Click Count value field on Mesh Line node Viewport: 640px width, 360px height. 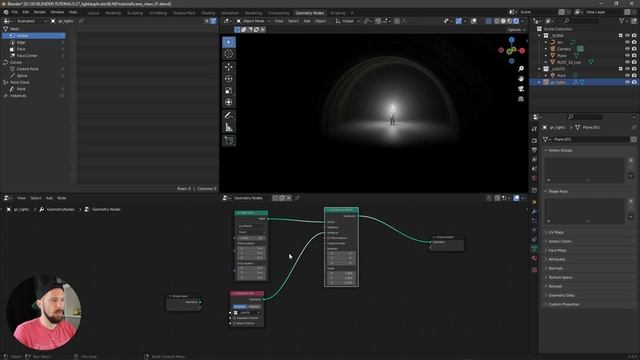pyautogui.click(x=251, y=238)
